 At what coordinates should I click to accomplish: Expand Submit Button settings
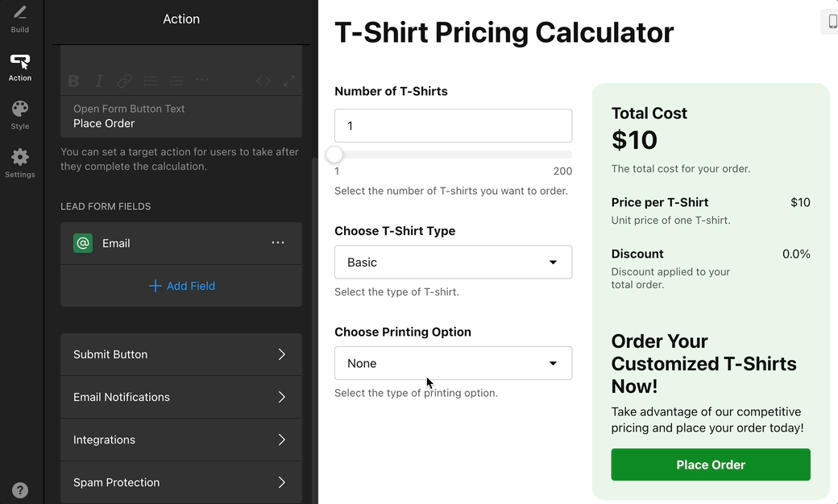[181, 354]
